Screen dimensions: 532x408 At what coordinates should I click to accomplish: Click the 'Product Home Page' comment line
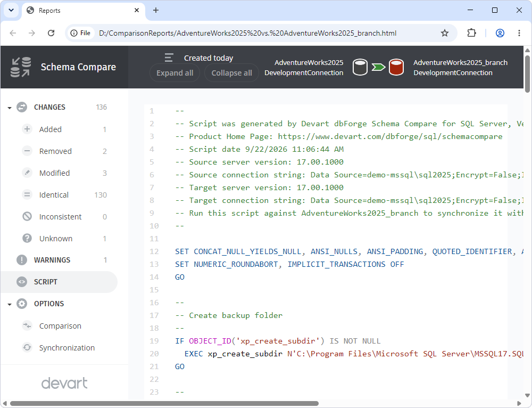coord(339,136)
